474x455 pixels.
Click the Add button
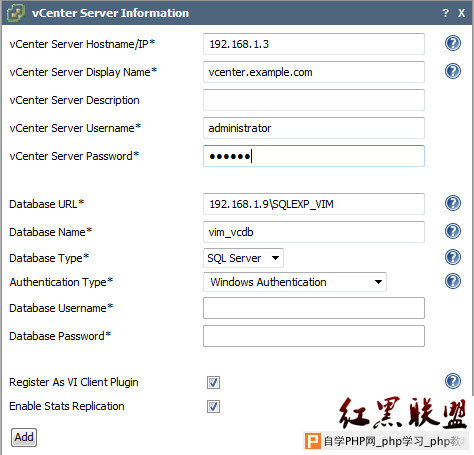[x=24, y=437]
